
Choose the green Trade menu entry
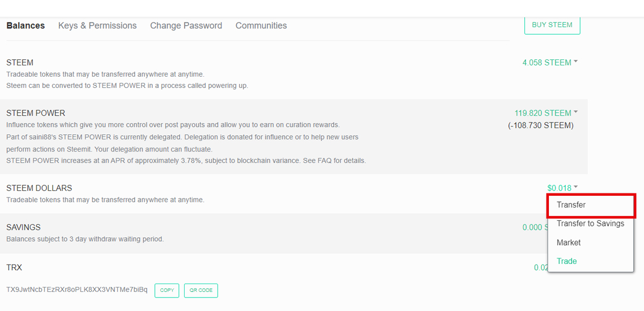[x=567, y=261]
